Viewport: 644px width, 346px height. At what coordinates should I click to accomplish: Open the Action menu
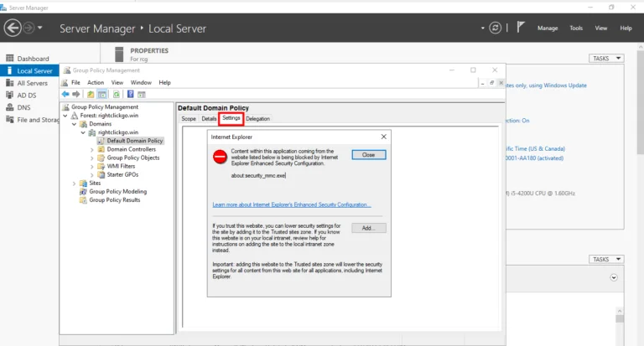[96, 82]
